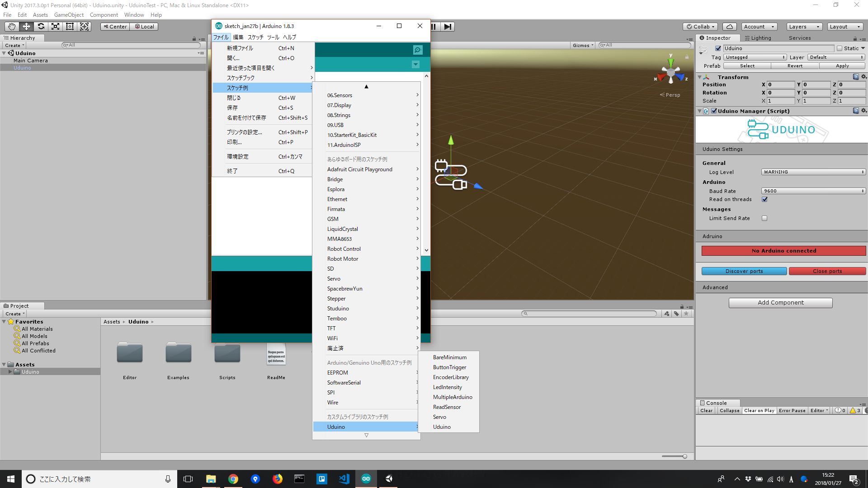This screenshot has width=868, height=488.
Task: Open the Layers dropdown
Action: pos(804,26)
